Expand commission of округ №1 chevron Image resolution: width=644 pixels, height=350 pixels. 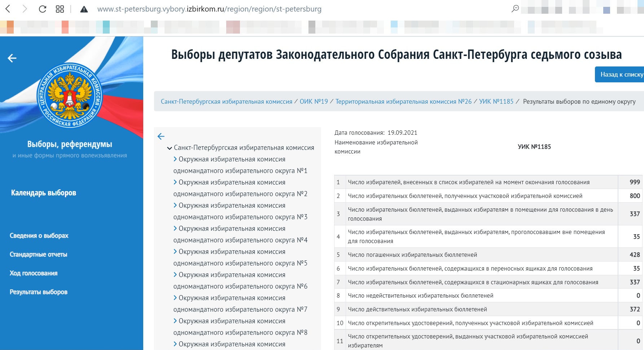[175, 159]
